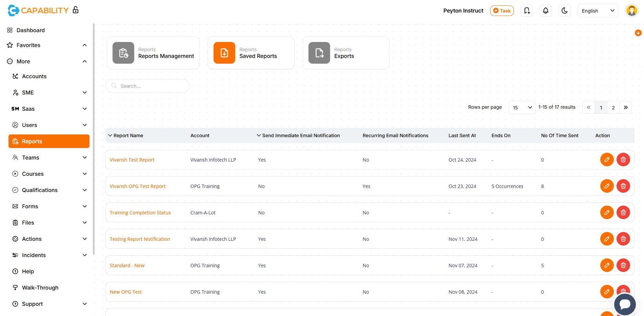This screenshot has width=644, height=316.
Task: Go to page 2 of results
Action: pyautogui.click(x=613, y=107)
